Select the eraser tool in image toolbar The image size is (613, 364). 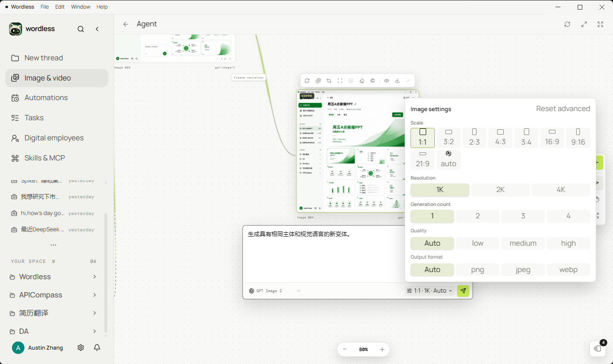[362, 81]
